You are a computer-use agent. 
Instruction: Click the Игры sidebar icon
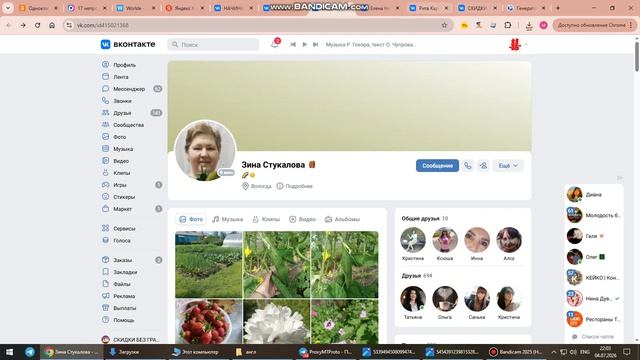click(x=105, y=185)
